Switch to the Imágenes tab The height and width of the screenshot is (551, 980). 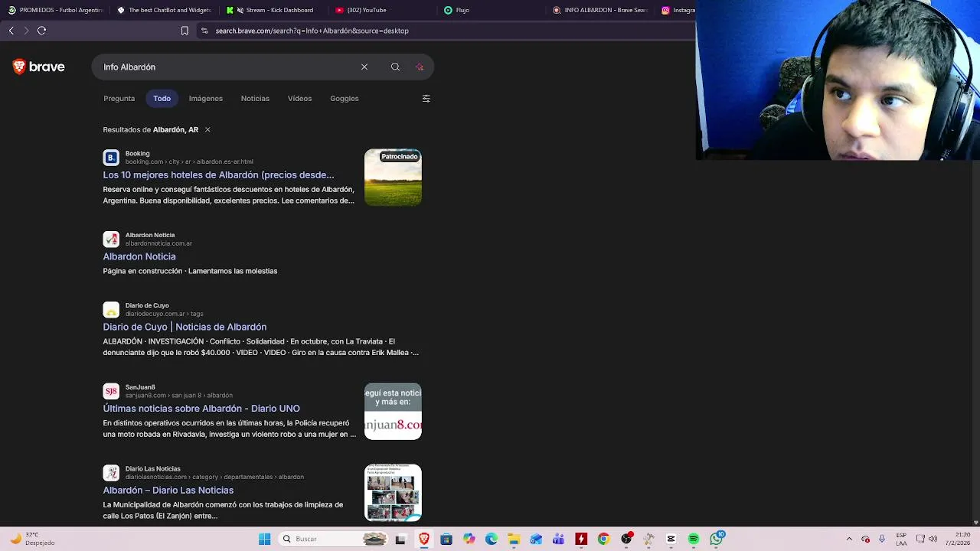point(206,99)
